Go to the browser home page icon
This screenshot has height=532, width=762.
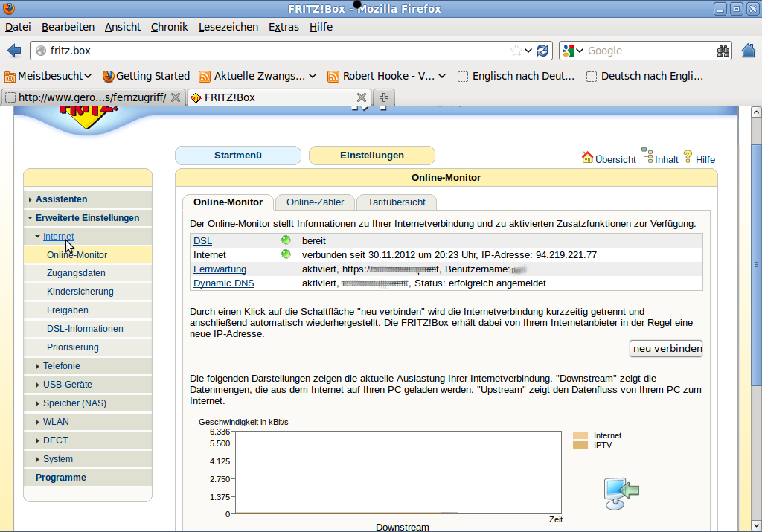(x=749, y=51)
